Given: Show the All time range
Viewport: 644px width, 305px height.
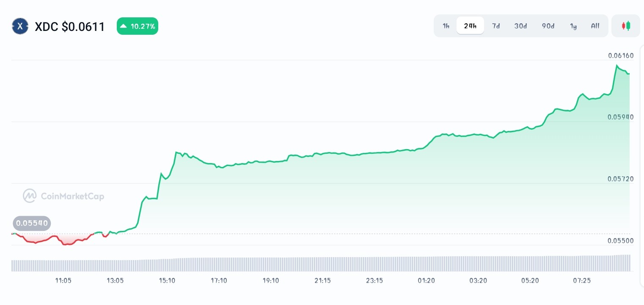Looking at the screenshot, I should [x=595, y=26].
